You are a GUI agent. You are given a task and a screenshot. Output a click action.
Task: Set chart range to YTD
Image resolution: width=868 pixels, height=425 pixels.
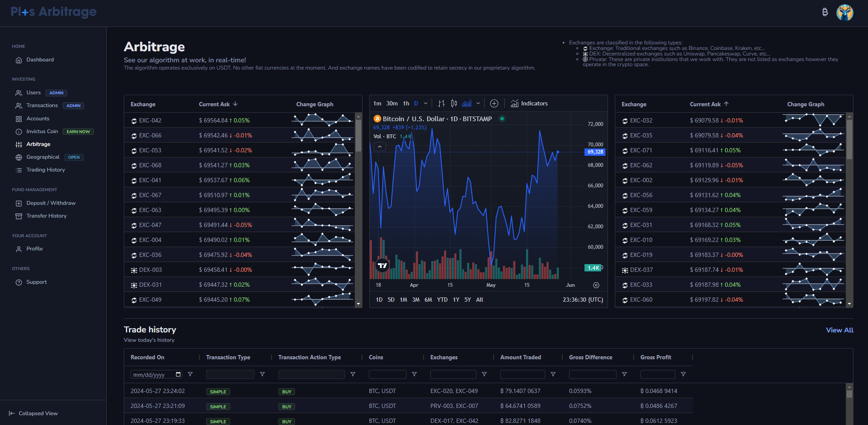pyautogui.click(x=442, y=300)
